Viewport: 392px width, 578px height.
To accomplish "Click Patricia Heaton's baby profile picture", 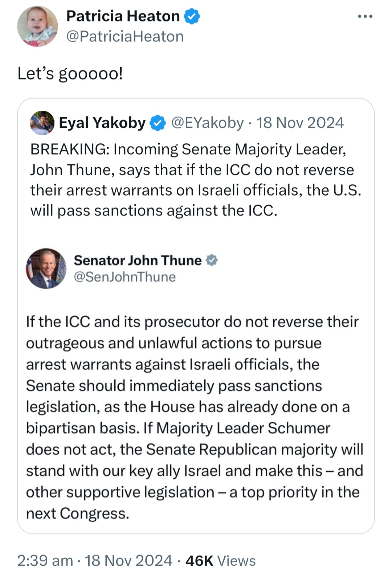I will [37, 26].
